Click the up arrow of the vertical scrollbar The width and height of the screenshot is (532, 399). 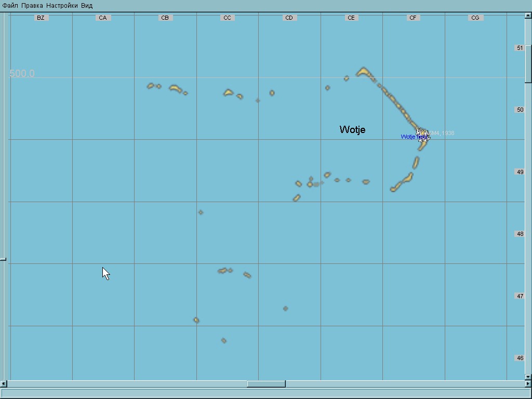[x=528, y=15]
